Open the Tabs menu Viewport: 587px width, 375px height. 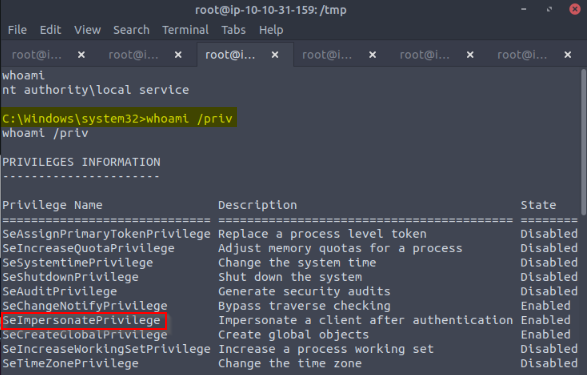(234, 30)
